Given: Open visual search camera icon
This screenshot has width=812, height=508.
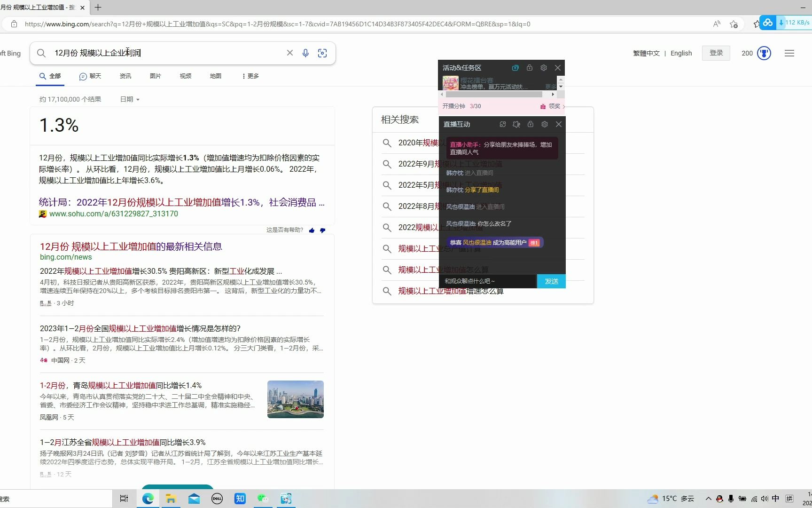Looking at the screenshot, I should coord(322,53).
